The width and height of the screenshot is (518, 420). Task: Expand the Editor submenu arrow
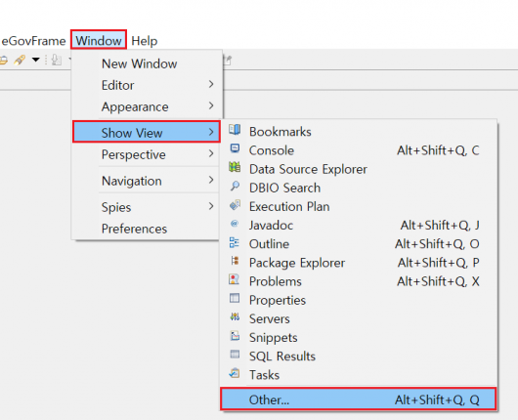[x=211, y=85]
